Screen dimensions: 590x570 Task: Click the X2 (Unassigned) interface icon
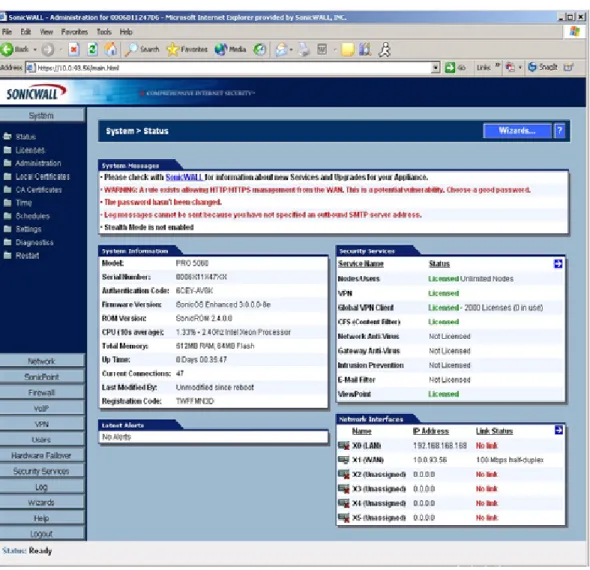(x=344, y=474)
